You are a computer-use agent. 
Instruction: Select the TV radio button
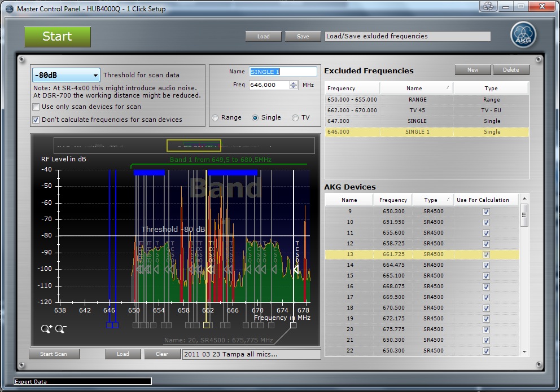coord(295,118)
